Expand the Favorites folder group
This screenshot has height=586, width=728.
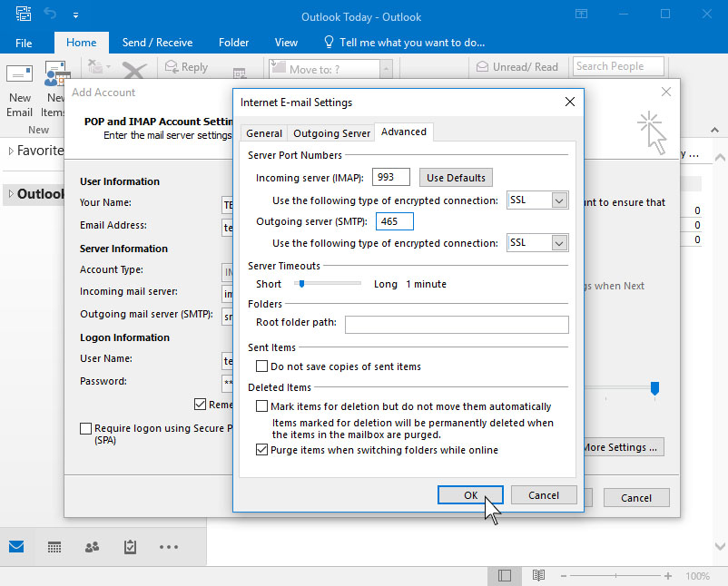click(x=11, y=151)
